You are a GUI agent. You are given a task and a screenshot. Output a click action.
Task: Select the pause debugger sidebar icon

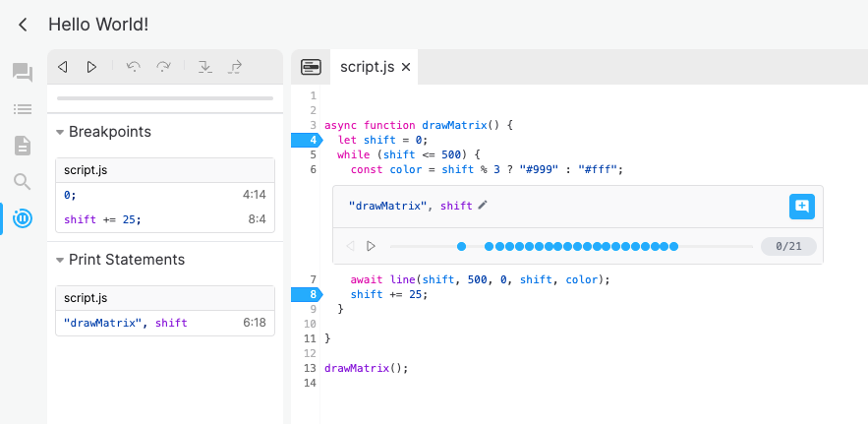click(x=23, y=218)
